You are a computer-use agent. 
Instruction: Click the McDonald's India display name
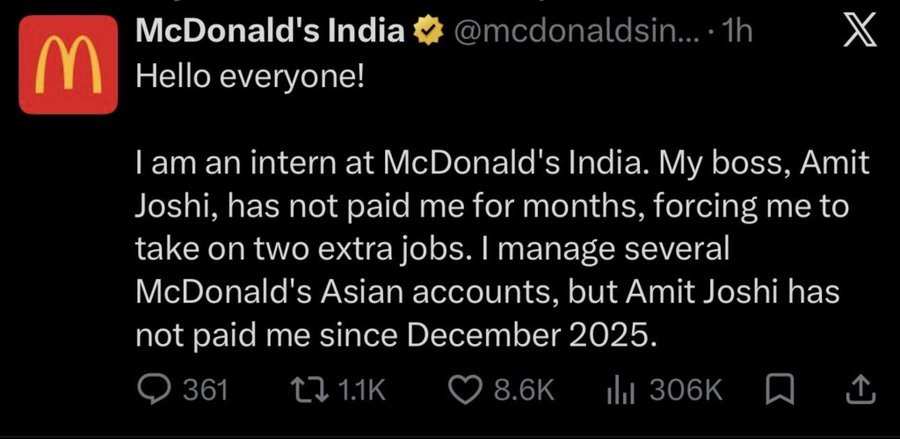(270, 32)
